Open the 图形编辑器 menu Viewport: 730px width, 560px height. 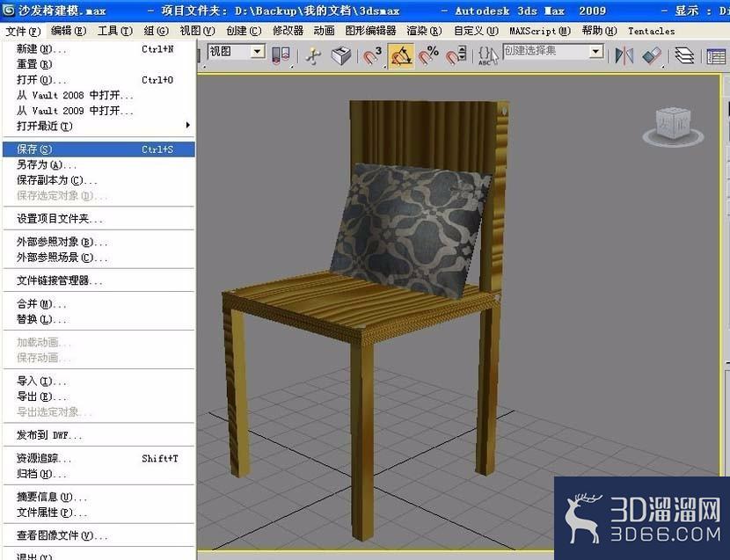(x=370, y=31)
